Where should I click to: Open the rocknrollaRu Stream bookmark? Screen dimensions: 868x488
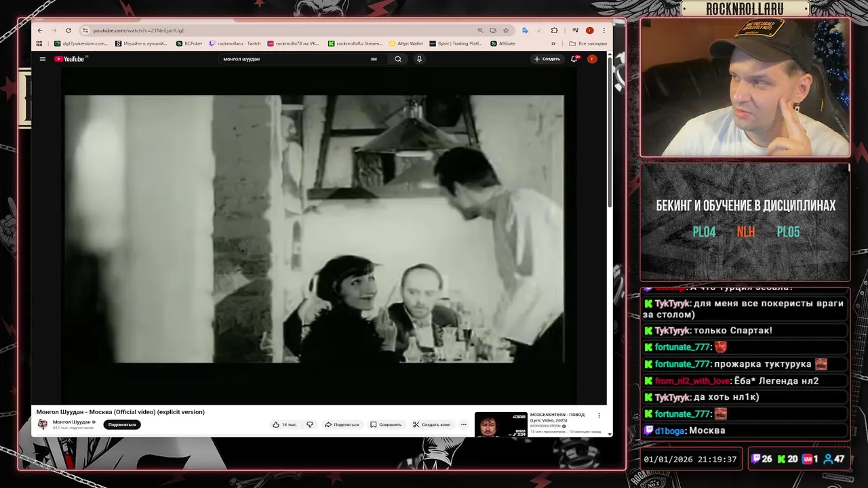tap(355, 43)
